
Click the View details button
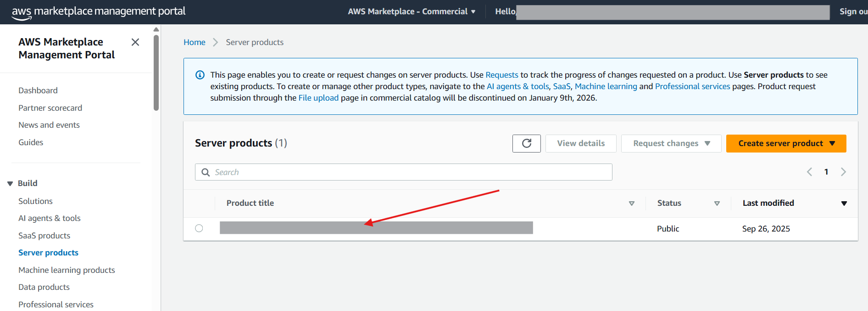(581, 143)
